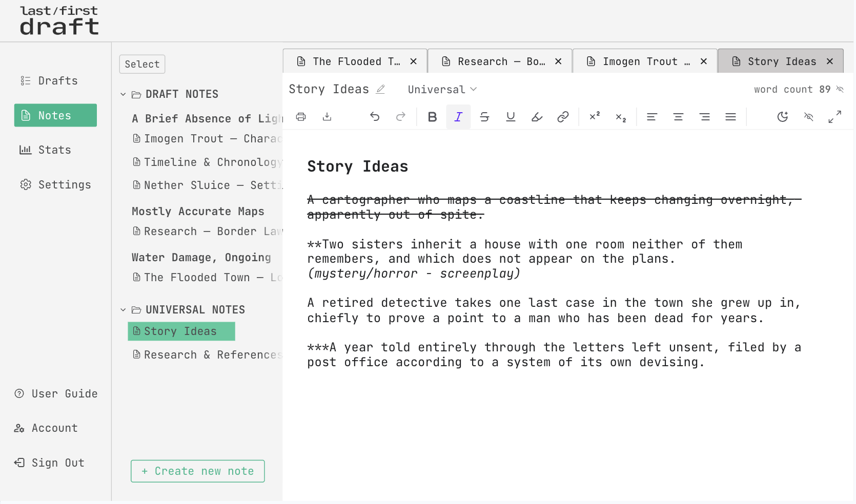Toggle the toolbar crossed-eye visibility icon
856x504 pixels.
coord(809,117)
